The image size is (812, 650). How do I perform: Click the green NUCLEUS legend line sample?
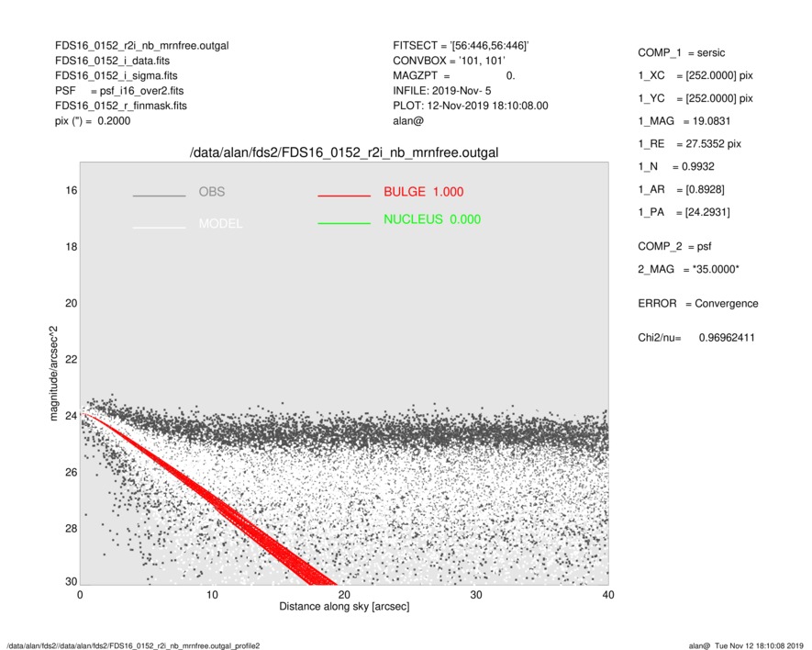(344, 223)
